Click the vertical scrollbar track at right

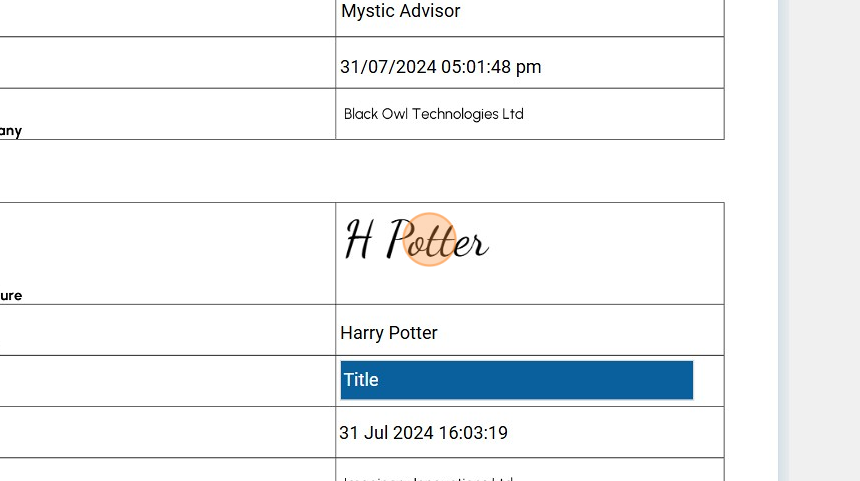[783, 240]
